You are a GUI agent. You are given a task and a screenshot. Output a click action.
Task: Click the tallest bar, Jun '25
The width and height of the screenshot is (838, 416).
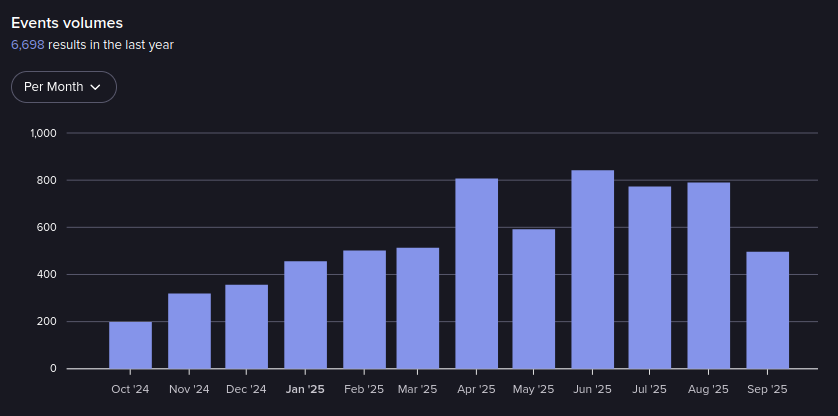[592, 269]
